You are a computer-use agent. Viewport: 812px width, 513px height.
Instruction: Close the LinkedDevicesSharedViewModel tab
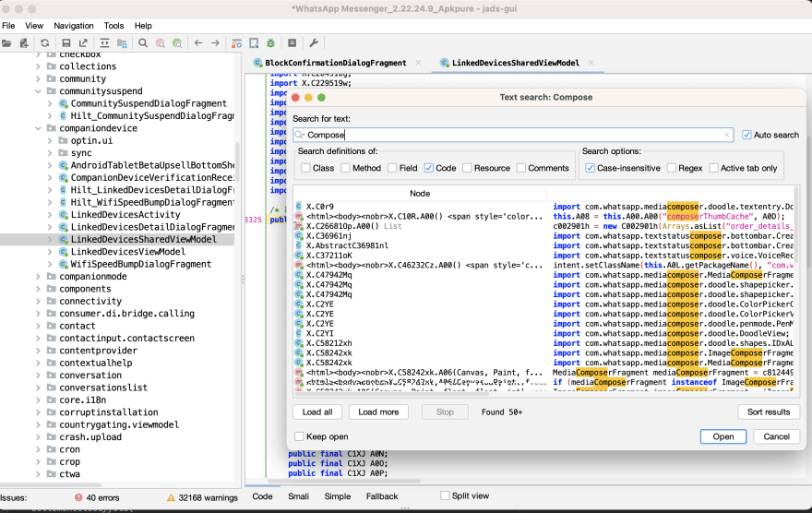point(591,63)
